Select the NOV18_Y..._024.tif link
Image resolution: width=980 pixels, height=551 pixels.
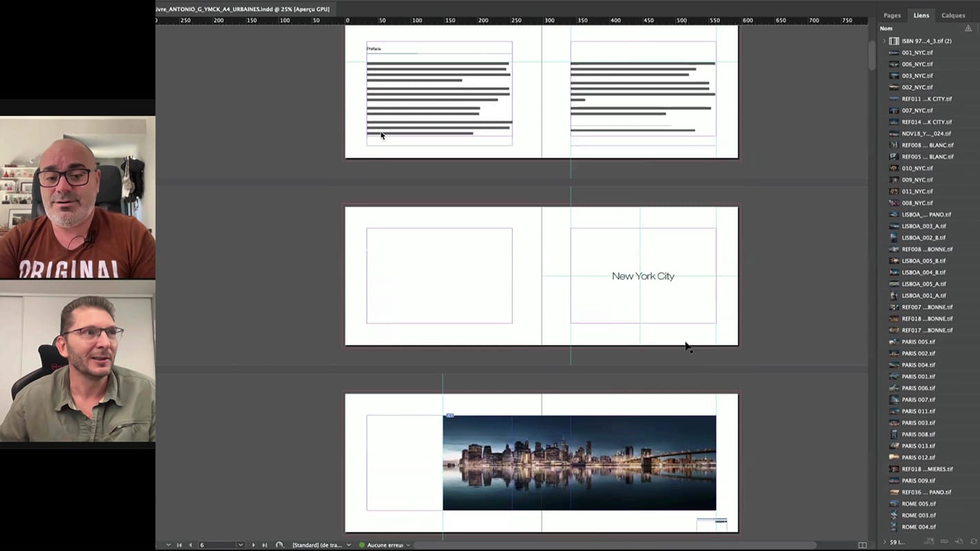(x=925, y=134)
